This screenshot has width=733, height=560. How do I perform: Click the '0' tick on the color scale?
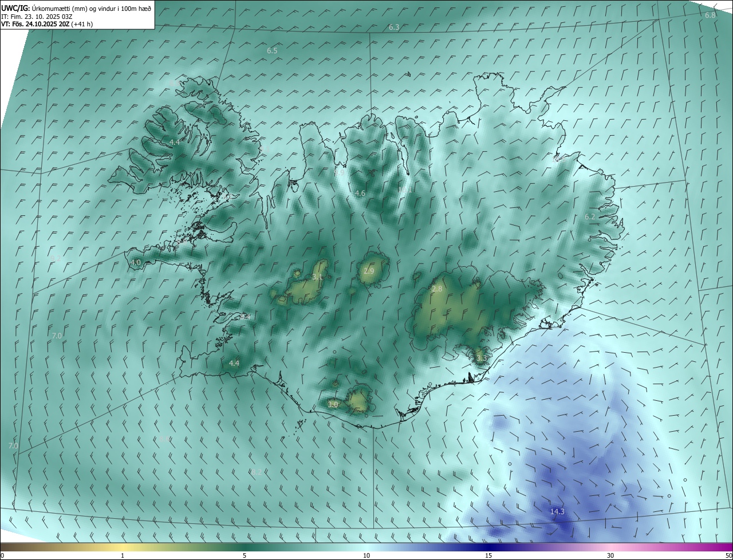(x=2, y=555)
